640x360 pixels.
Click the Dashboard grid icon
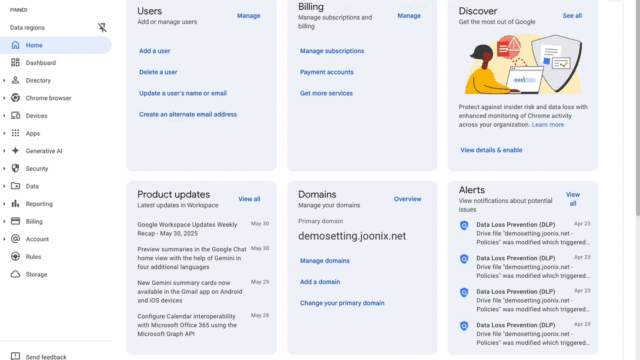click(x=16, y=62)
